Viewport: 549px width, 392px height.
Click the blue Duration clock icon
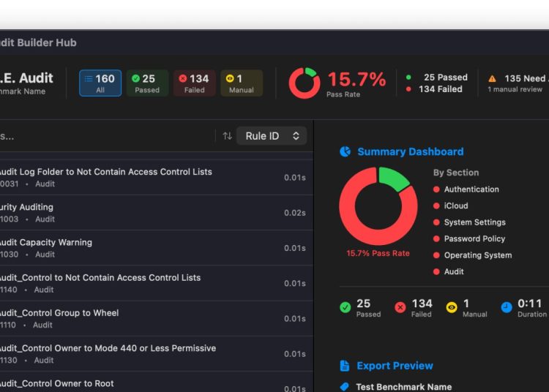507,308
